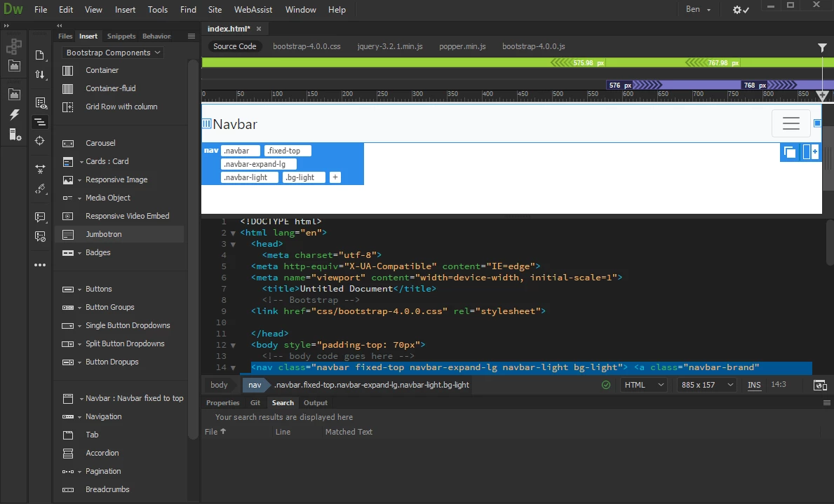Add a class with the plus button

coord(335,177)
